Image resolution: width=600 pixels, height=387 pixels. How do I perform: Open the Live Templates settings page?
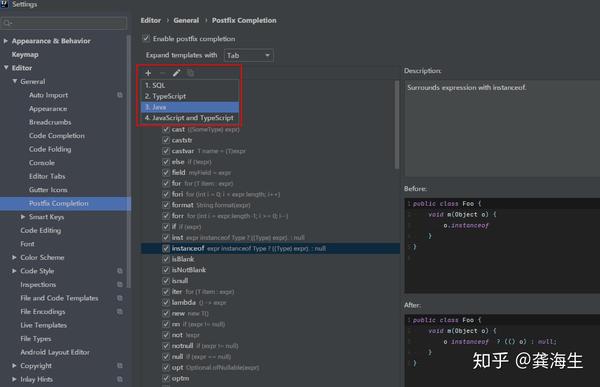coord(44,325)
